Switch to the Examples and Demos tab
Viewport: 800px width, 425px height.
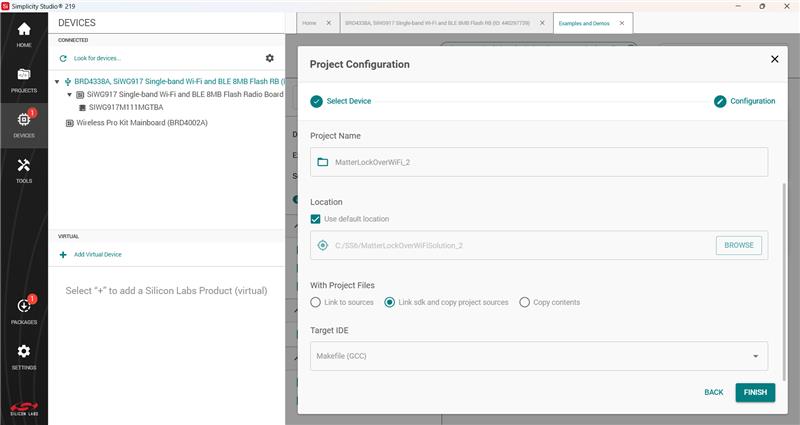coord(584,22)
